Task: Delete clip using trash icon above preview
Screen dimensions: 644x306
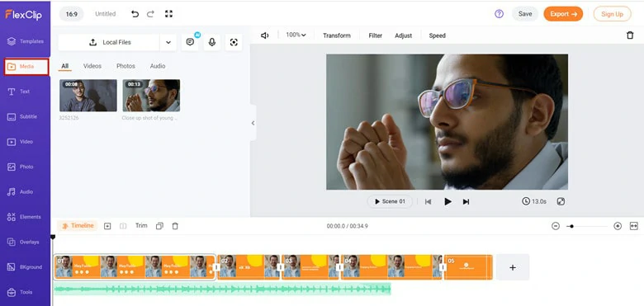Action: [630, 35]
